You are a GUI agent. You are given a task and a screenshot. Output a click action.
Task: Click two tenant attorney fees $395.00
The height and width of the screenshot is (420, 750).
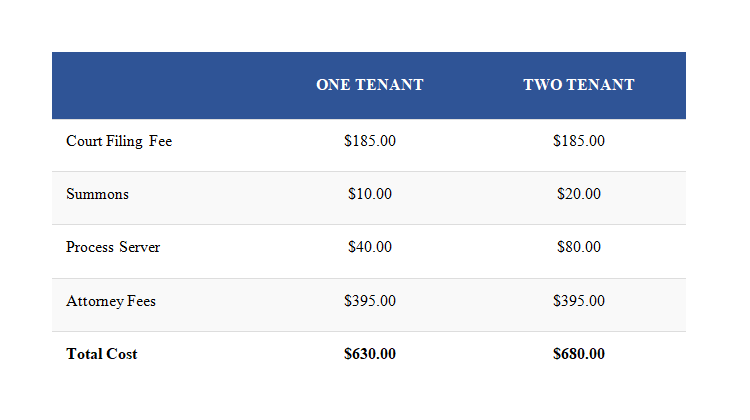[579, 300]
